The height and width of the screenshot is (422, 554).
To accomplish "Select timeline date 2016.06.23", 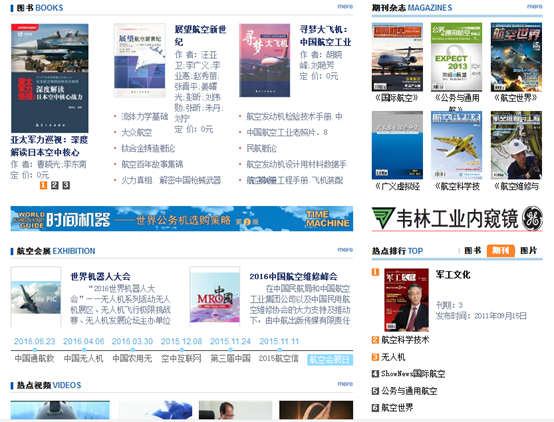I will (35, 341).
